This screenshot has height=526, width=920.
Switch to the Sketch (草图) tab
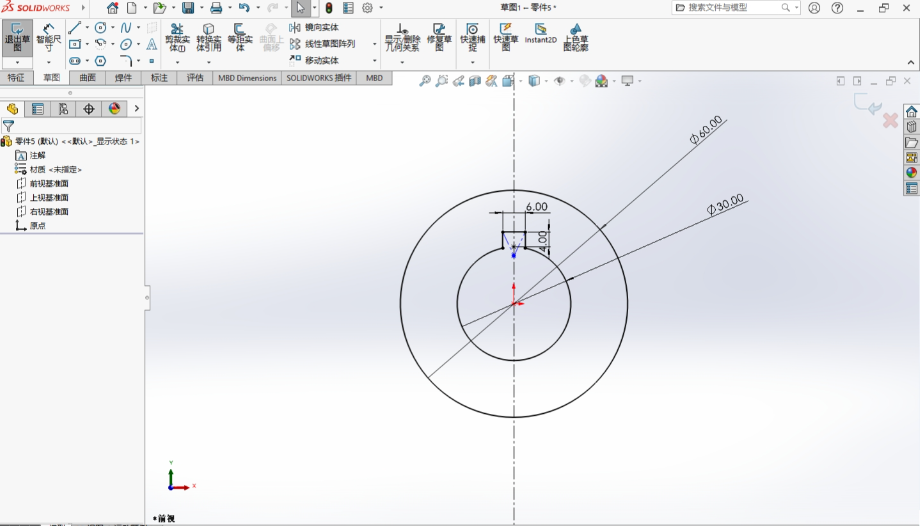click(52, 77)
